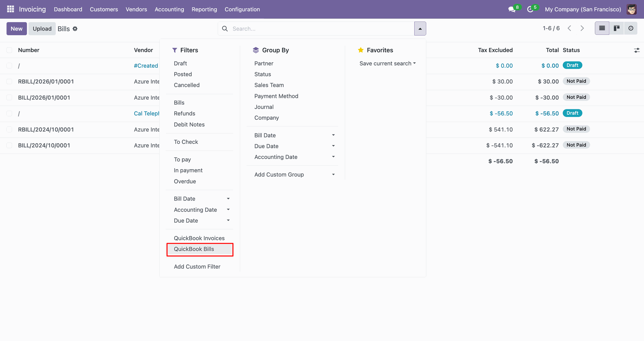Click the Upload button
The image size is (644, 341).
pos(42,29)
